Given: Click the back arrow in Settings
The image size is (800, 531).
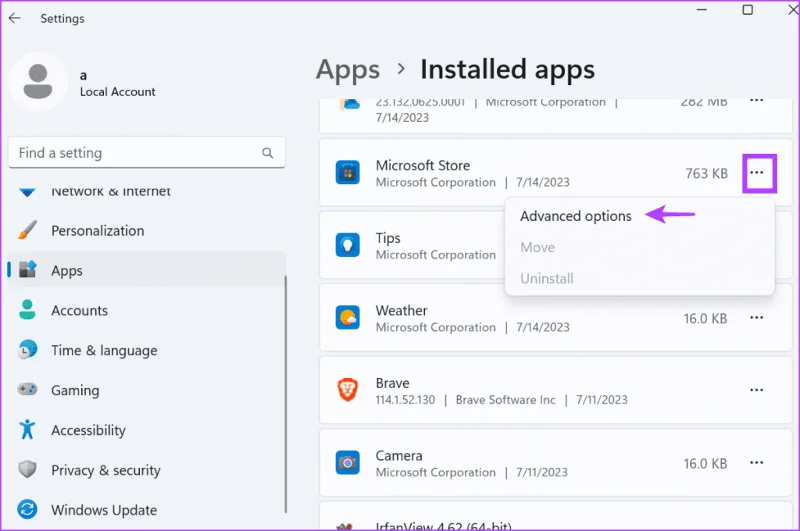Looking at the screenshot, I should [14, 18].
